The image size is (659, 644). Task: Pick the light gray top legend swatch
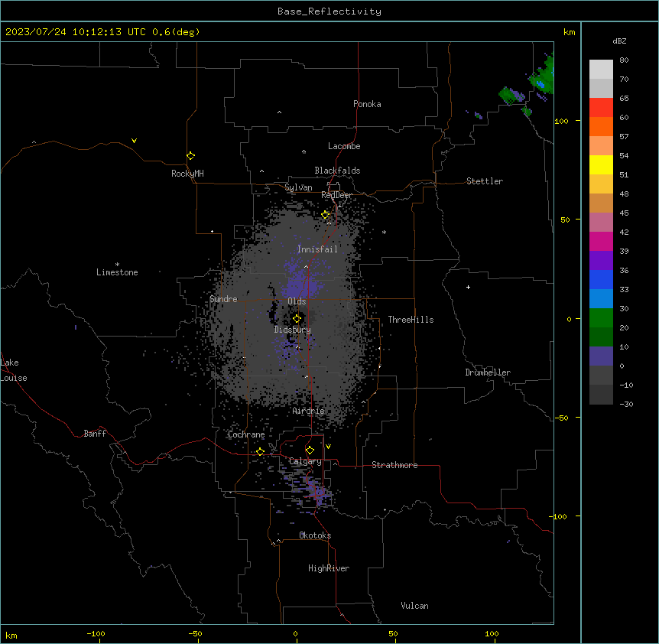click(601, 69)
